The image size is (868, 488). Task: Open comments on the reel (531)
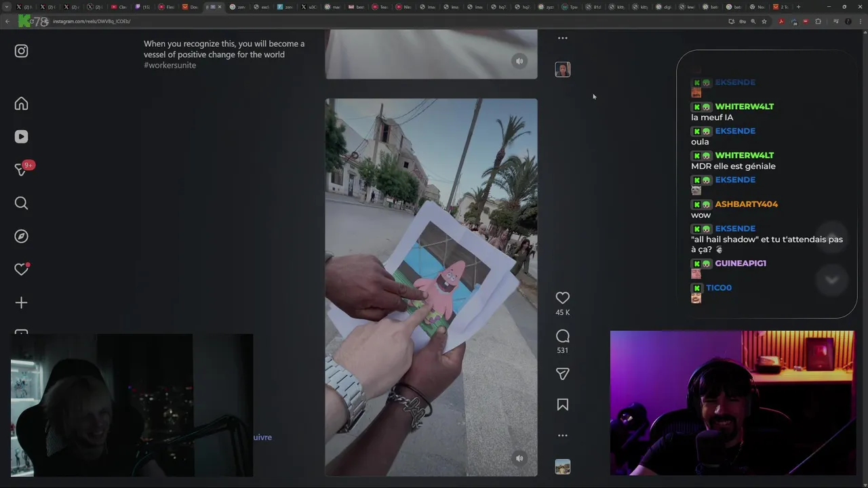click(x=562, y=336)
